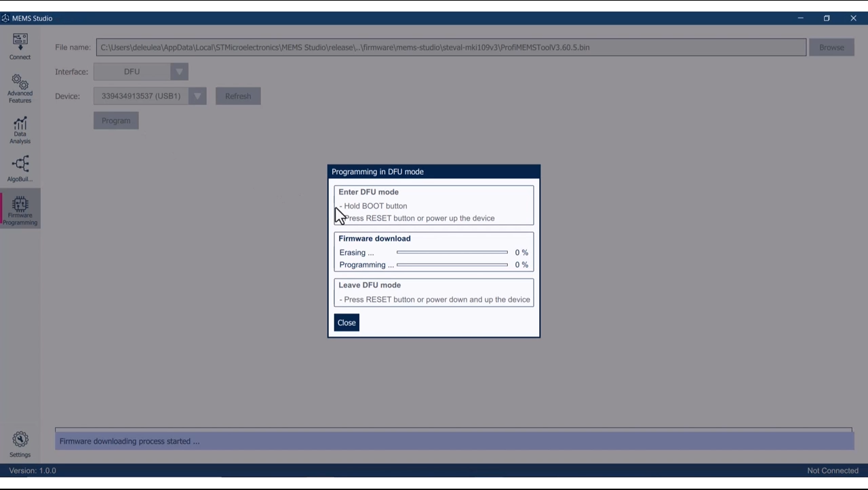
Task: Select the Firmware Programming sidebar icon
Action: [x=20, y=208]
